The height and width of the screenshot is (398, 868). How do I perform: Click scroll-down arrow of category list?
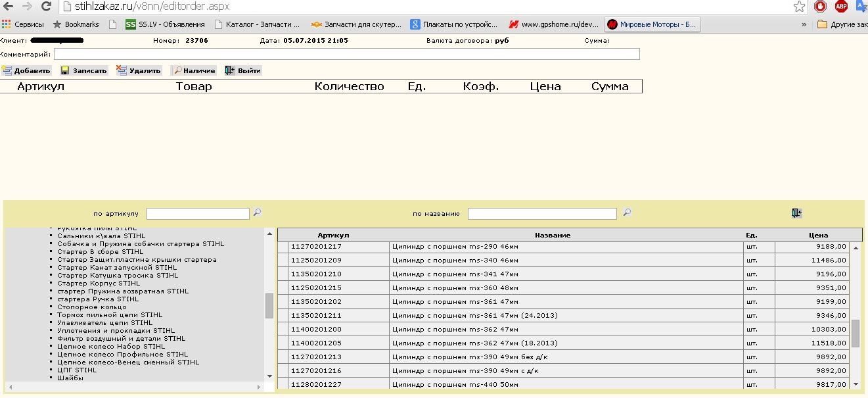(269, 376)
